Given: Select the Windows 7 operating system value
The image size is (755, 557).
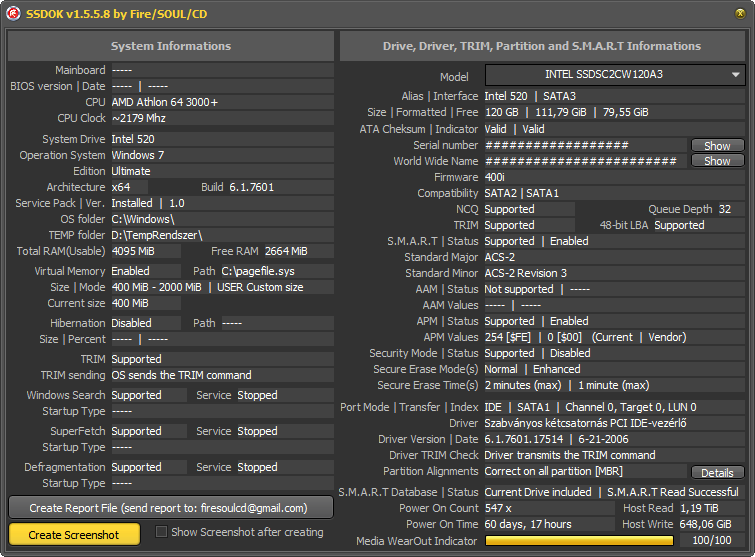Looking at the screenshot, I should [x=138, y=155].
